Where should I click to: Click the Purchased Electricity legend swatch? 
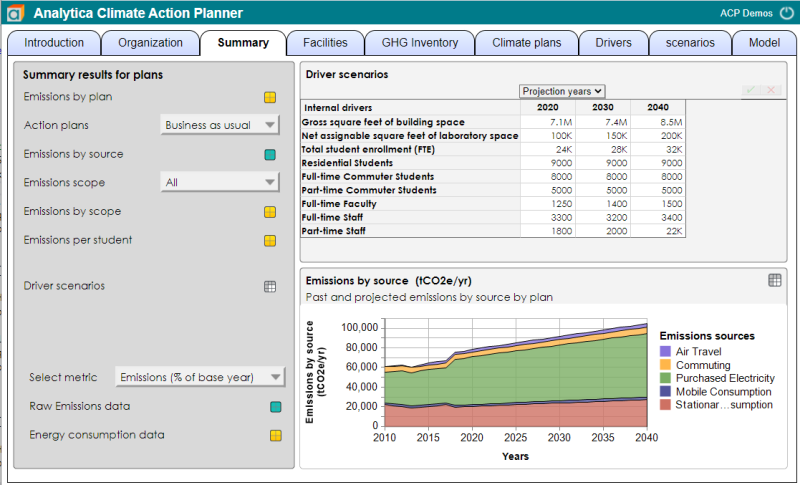pos(665,378)
